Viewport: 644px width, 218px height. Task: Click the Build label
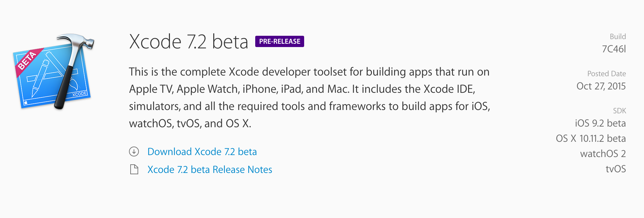point(618,36)
